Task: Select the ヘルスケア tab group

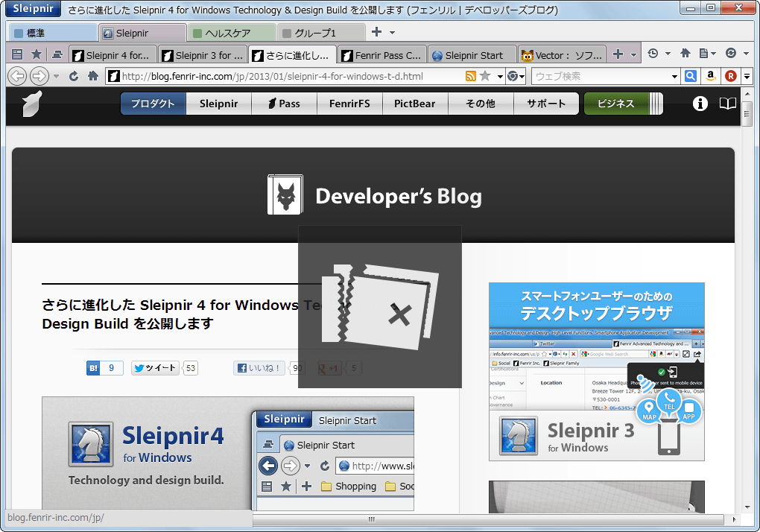Action: click(232, 33)
